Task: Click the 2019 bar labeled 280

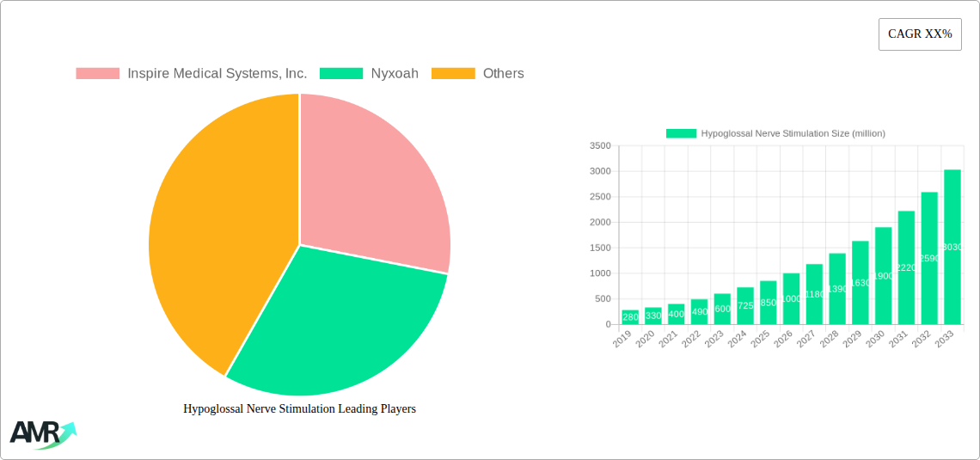Action: (x=630, y=317)
